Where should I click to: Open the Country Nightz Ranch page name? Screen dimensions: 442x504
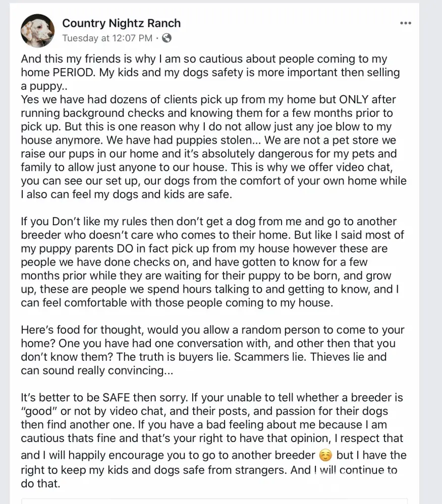[121, 23]
